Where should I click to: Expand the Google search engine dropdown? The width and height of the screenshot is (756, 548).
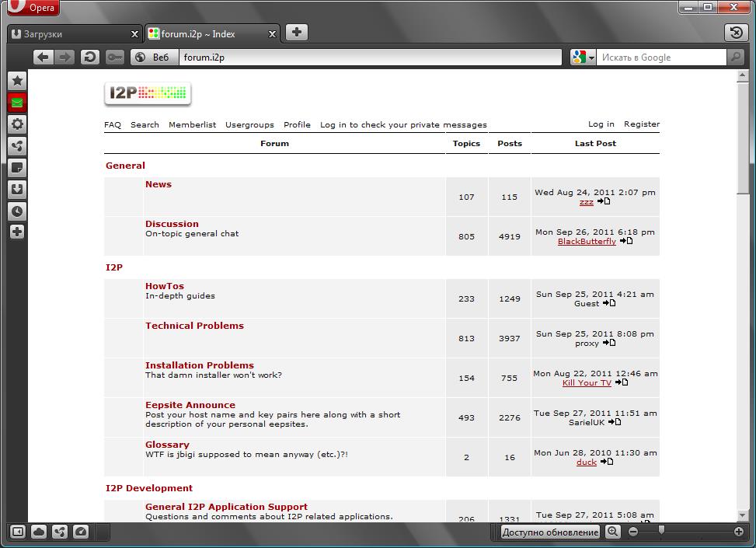click(x=583, y=58)
